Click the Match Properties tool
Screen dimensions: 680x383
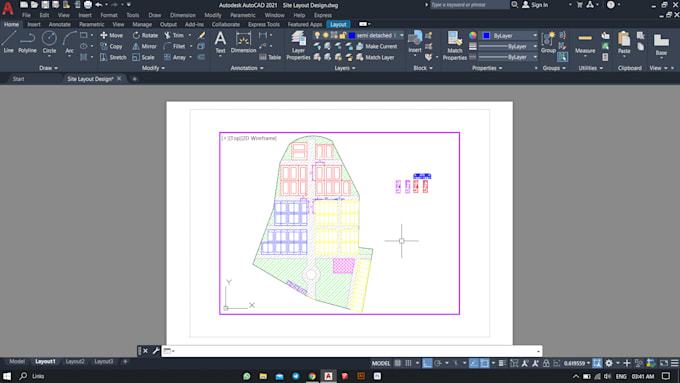pyautogui.click(x=454, y=45)
